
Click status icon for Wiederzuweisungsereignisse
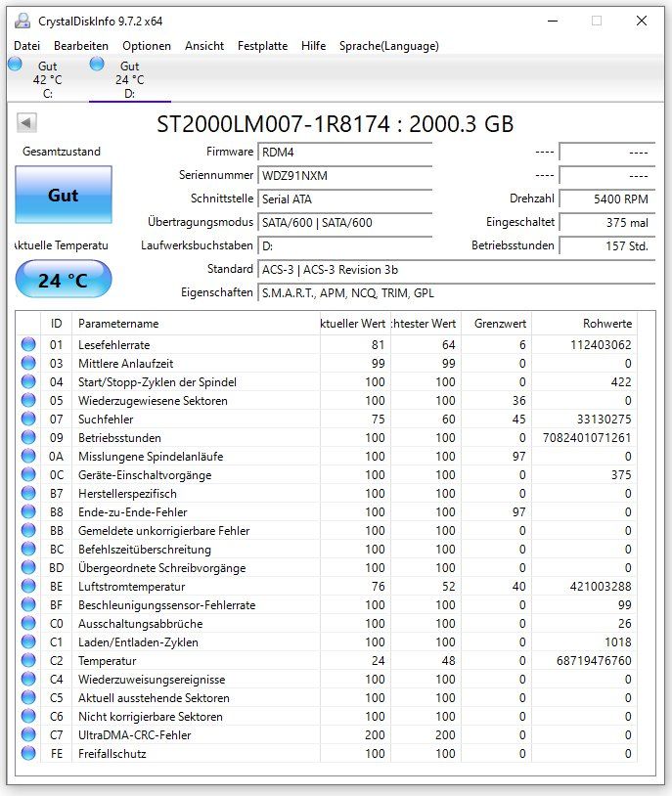pos(28,679)
